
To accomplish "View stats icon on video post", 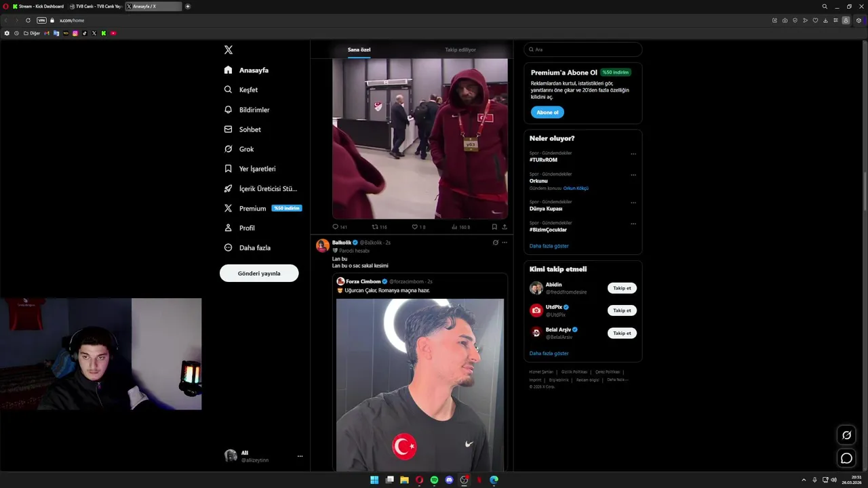I will (x=455, y=227).
